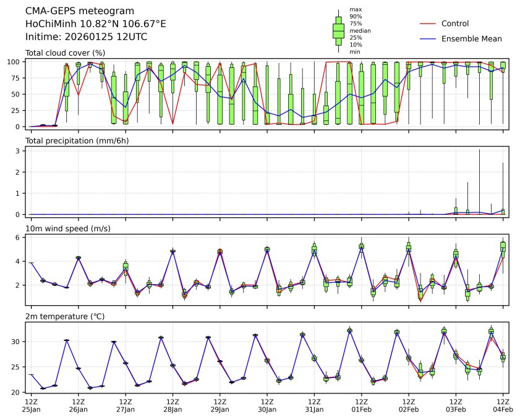Click the "median" label in the legend

click(x=358, y=30)
